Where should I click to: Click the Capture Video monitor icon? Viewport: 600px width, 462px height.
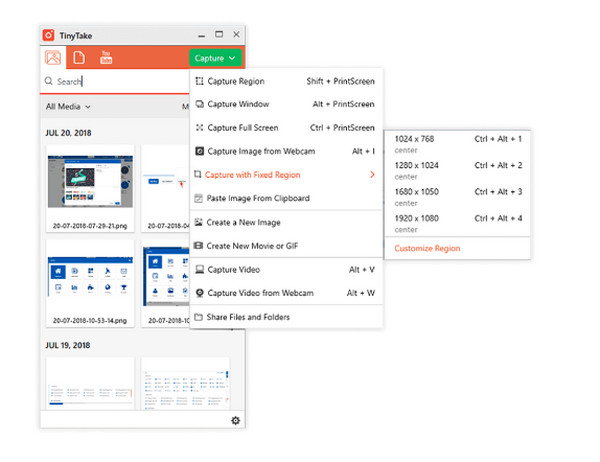click(x=199, y=269)
